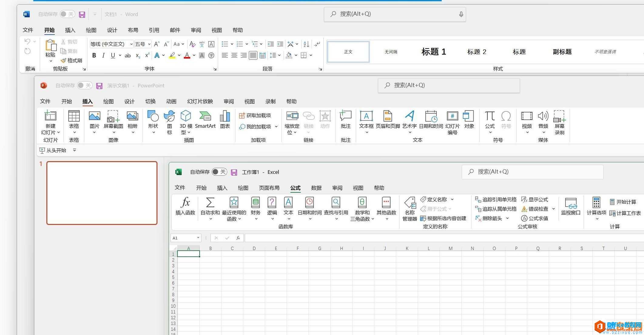Click Strikethrough icon in Word ribbon
The width and height of the screenshot is (644, 335).
[128, 56]
